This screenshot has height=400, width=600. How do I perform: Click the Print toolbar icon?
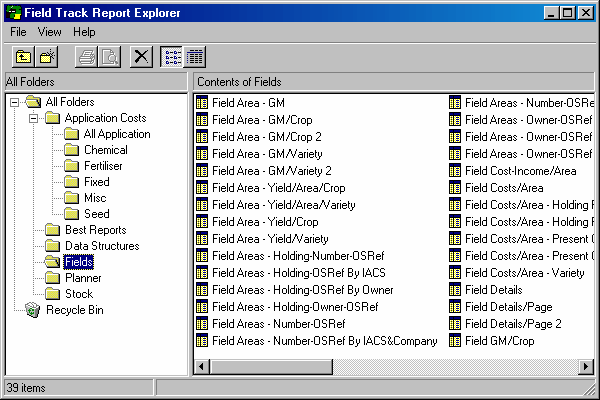(x=86, y=57)
